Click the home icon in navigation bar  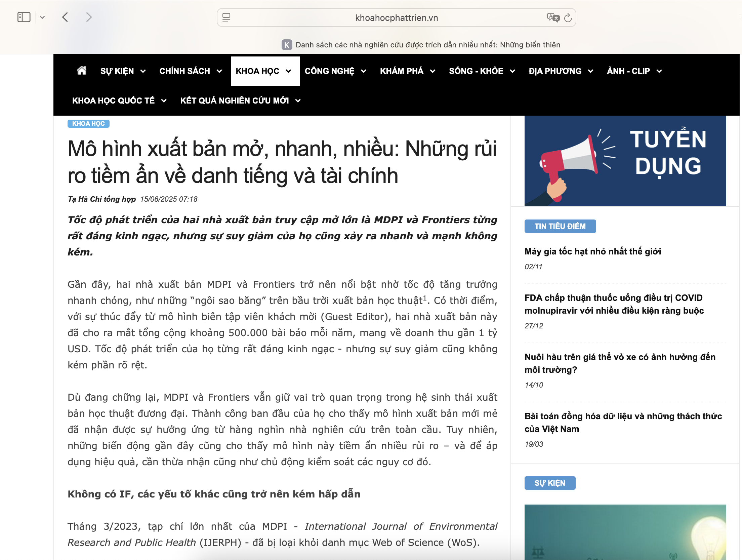82,71
